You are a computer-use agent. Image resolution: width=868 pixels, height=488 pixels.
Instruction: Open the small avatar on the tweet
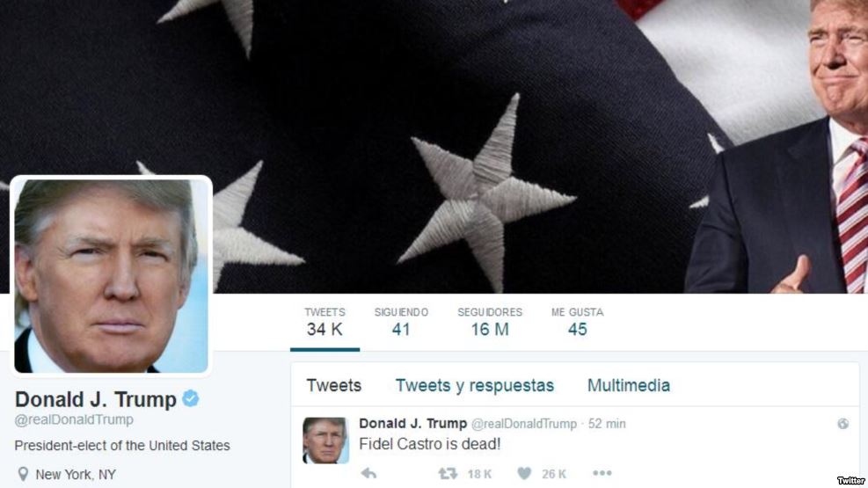(325, 441)
